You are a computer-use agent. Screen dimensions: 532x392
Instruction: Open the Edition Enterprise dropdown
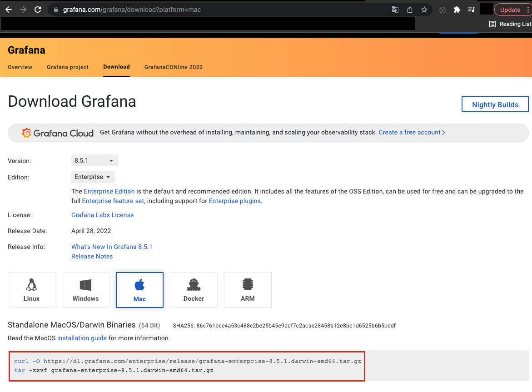93,177
